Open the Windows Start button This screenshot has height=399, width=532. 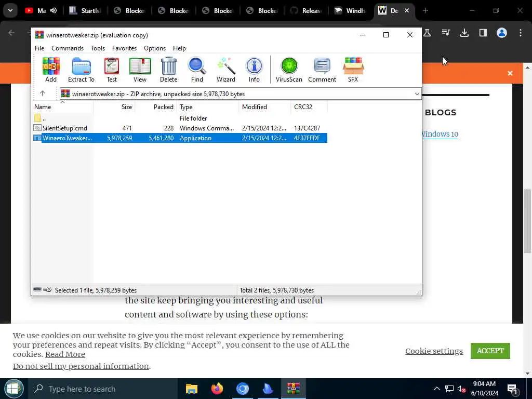[x=14, y=389]
